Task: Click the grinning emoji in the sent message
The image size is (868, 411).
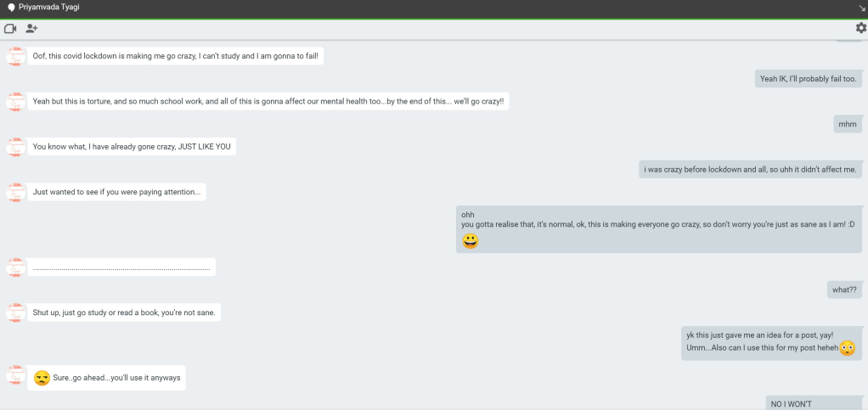Action: click(x=471, y=241)
